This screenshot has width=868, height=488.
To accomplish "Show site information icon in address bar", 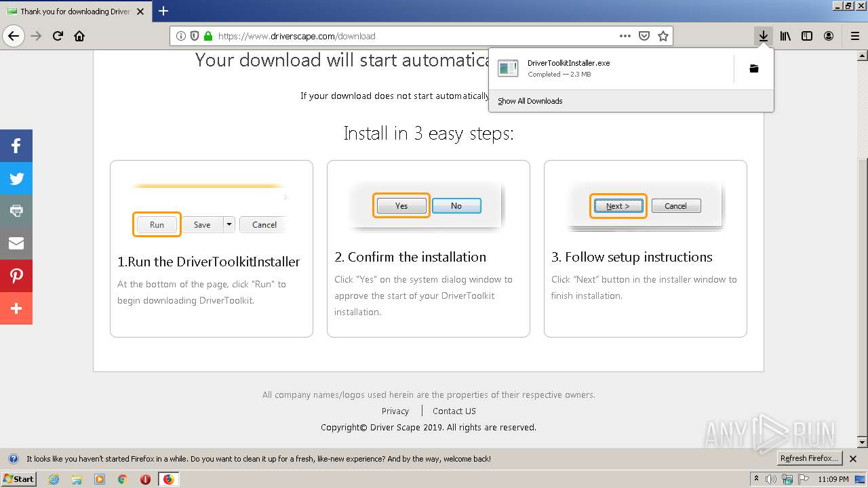I will tap(181, 36).
